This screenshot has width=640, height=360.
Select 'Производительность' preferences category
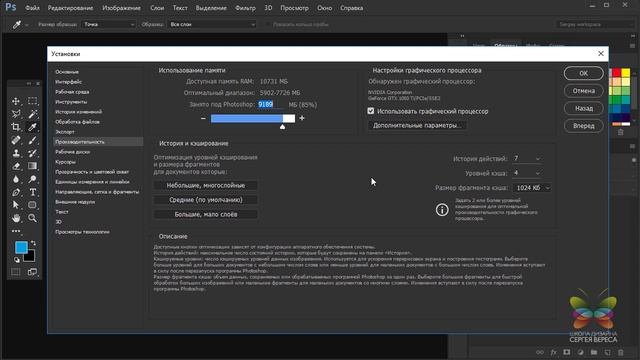[x=98, y=142]
